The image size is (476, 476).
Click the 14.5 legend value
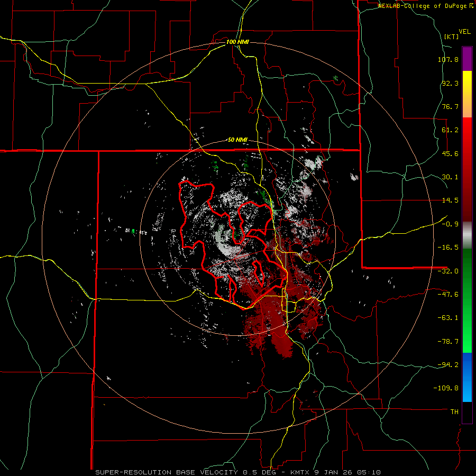[450, 200]
